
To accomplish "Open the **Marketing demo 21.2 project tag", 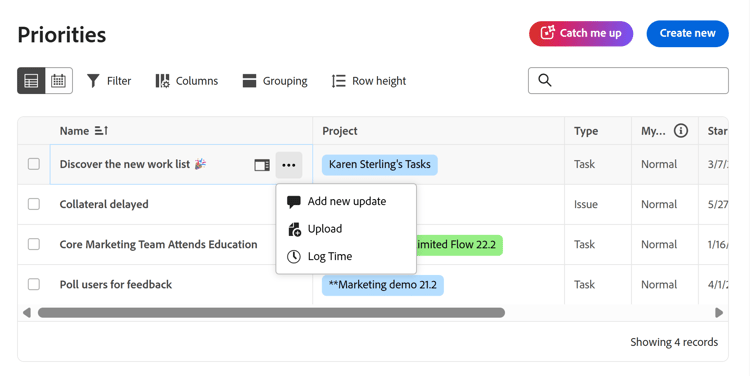I will tap(383, 285).
